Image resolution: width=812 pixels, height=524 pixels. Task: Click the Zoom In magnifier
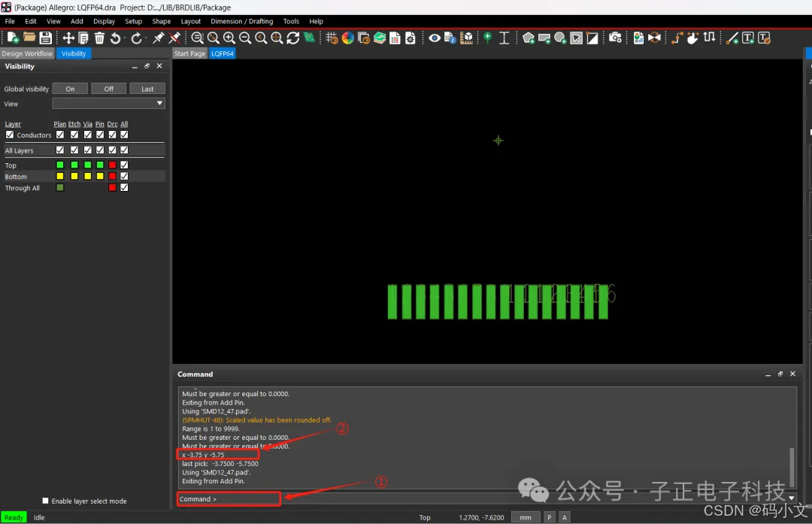click(x=229, y=38)
